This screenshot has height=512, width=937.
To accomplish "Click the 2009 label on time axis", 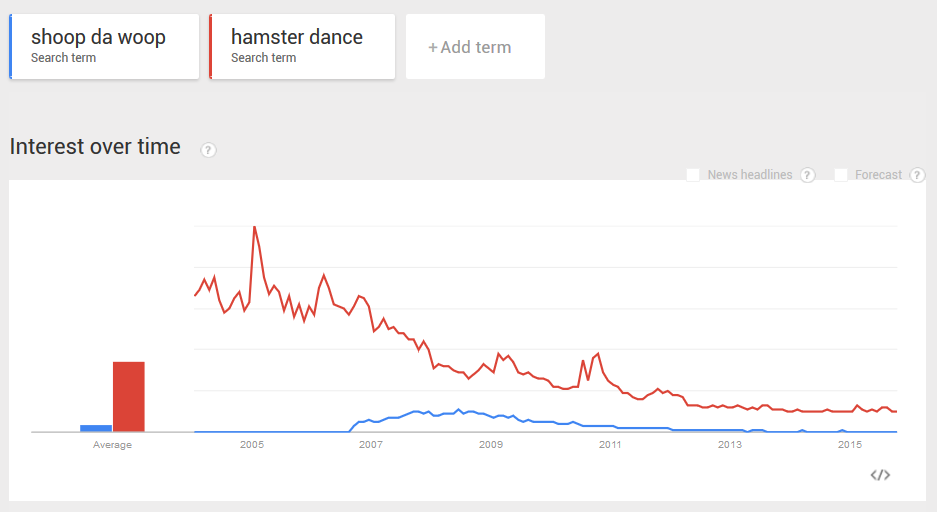I will 491,444.
